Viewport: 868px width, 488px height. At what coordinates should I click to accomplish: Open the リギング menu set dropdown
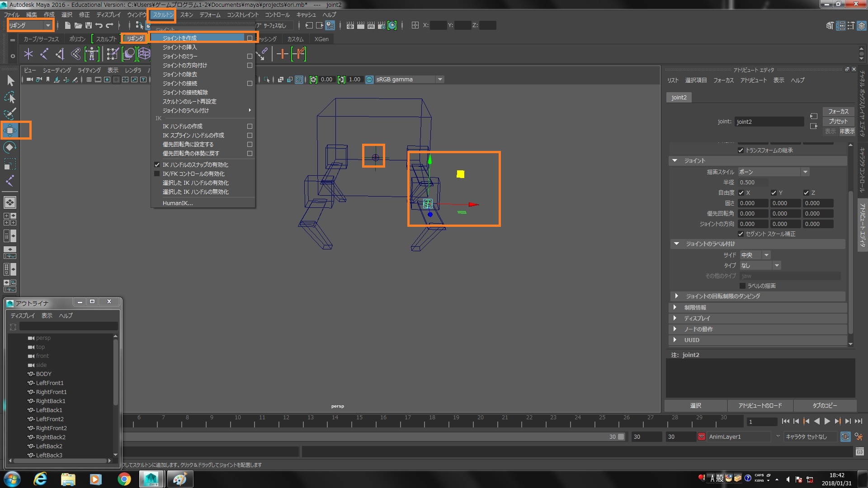pos(30,25)
